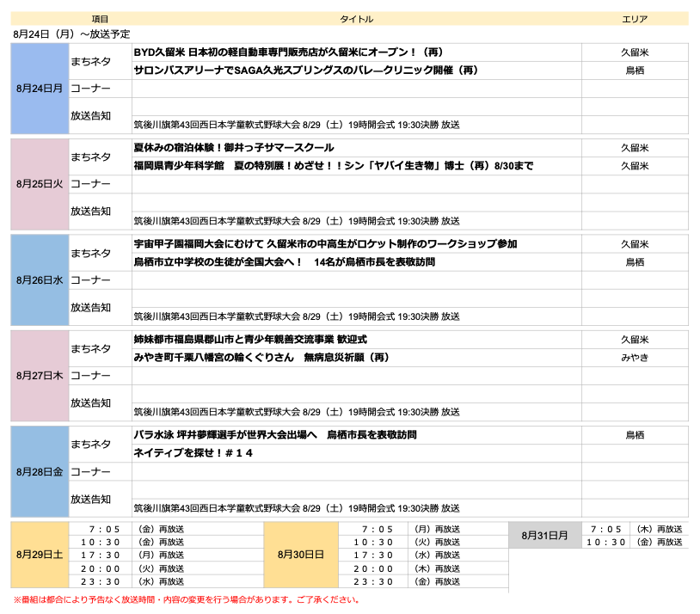Click the パラ水泳 坪井夢輝選手 title
700x614 pixels.
point(275,435)
